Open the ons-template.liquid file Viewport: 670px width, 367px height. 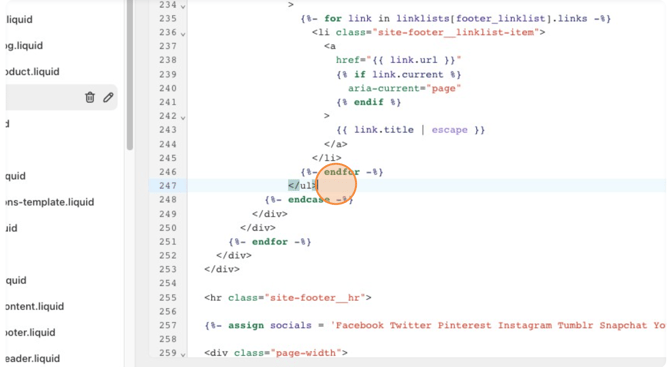pyautogui.click(x=50, y=202)
